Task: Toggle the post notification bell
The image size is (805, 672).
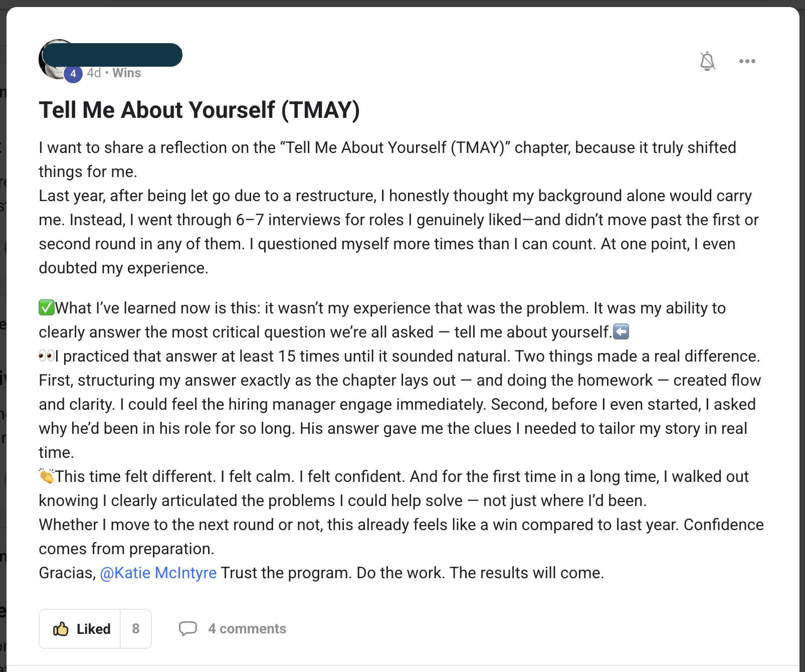Action: [707, 61]
